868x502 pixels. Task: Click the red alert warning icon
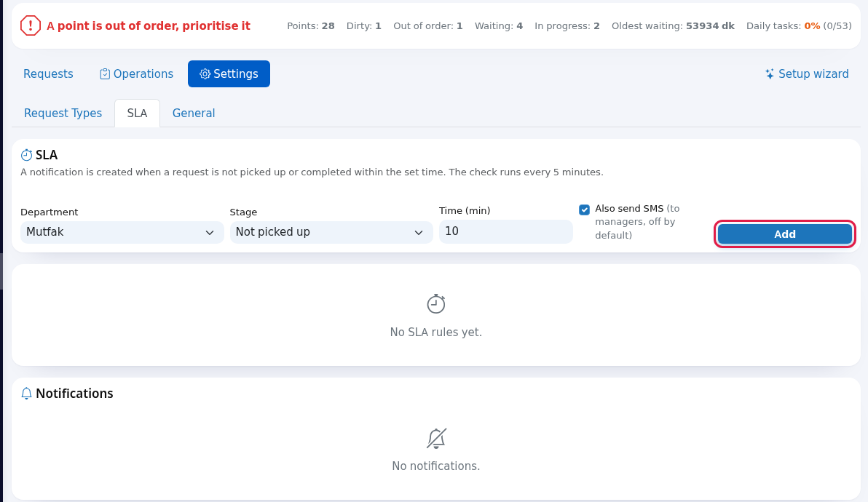pos(31,25)
